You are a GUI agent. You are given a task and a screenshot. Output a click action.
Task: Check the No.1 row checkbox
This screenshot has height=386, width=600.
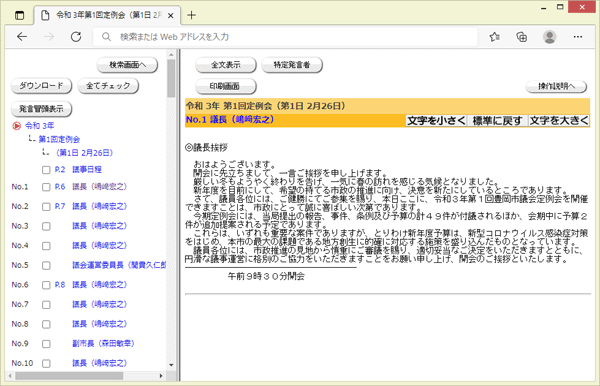point(46,187)
